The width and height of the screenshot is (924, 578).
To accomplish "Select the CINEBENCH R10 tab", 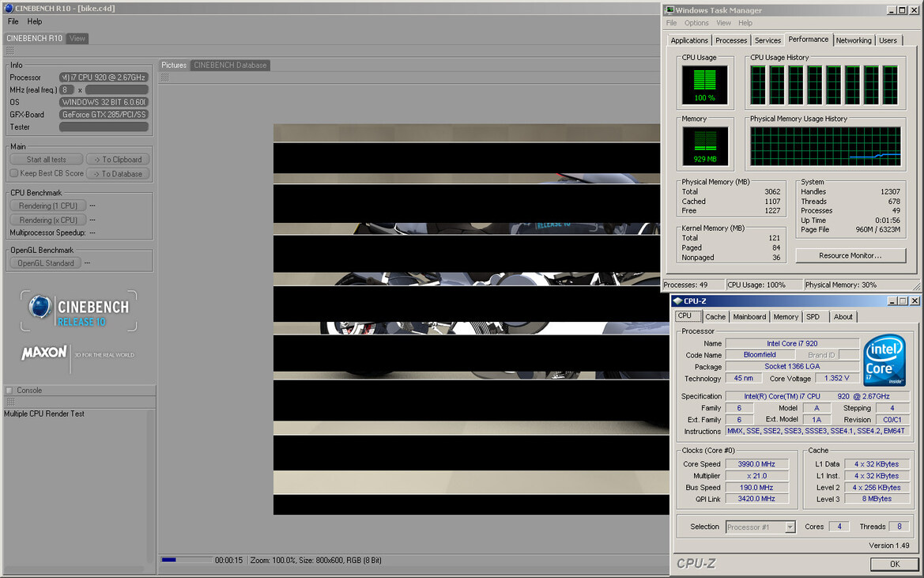I will tap(34, 38).
